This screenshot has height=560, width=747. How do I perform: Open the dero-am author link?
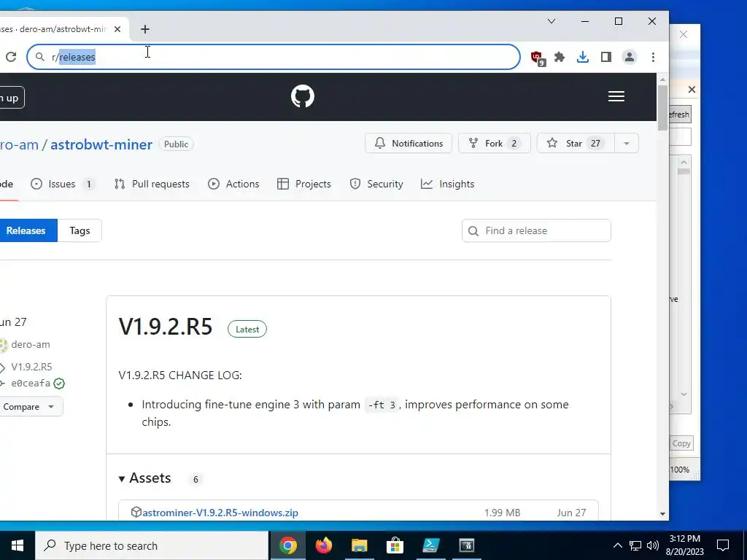pos(31,344)
